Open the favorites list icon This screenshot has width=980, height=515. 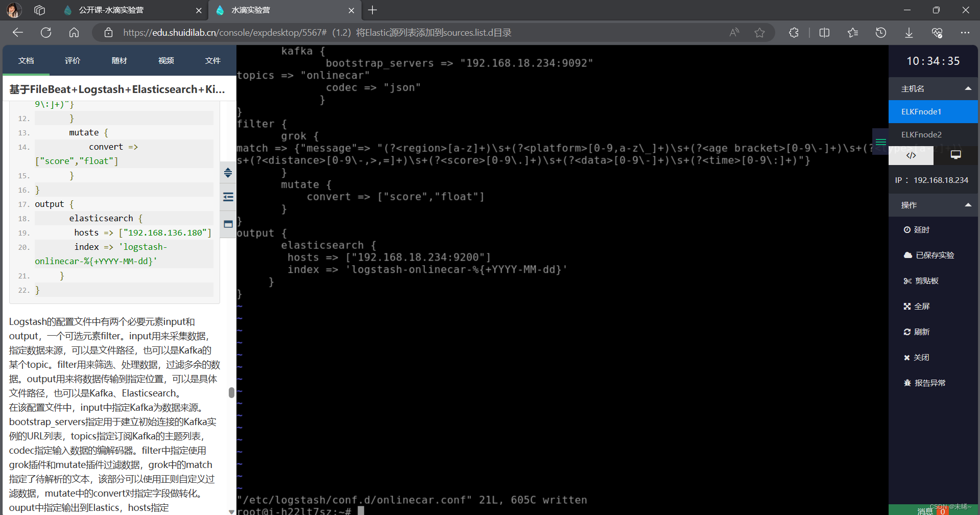tap(853, 33)
